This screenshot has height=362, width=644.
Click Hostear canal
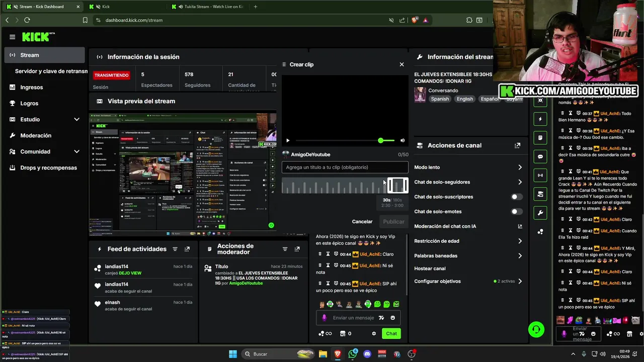coord(430,268)
